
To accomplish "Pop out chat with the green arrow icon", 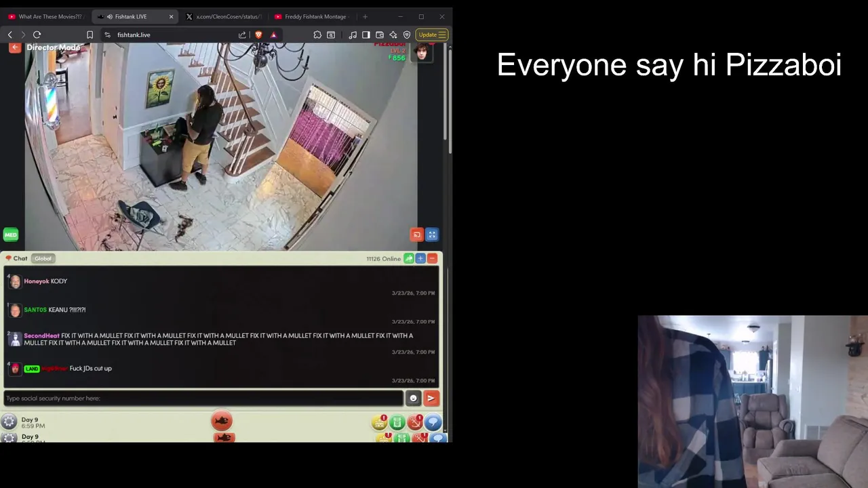I will point(409,258).
